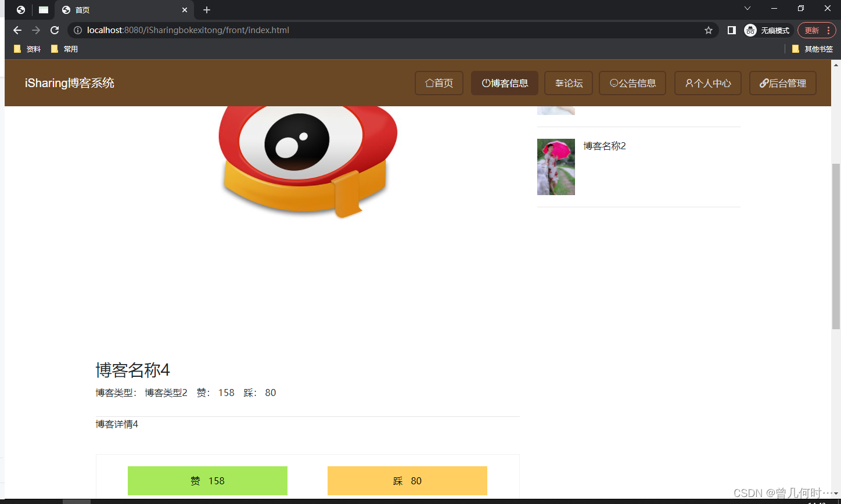
Task: Click the yellow 踩 80 dislike button
Action: 407,481
